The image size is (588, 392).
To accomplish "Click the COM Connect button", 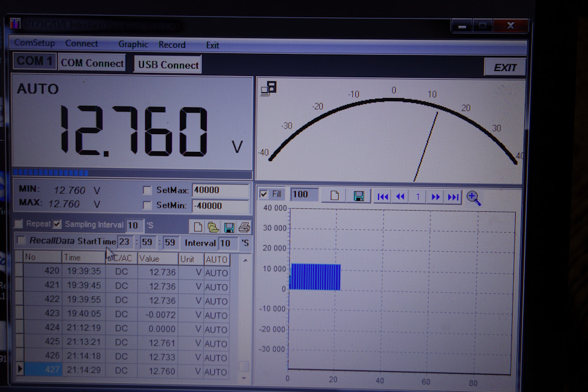I will [92, 63].
